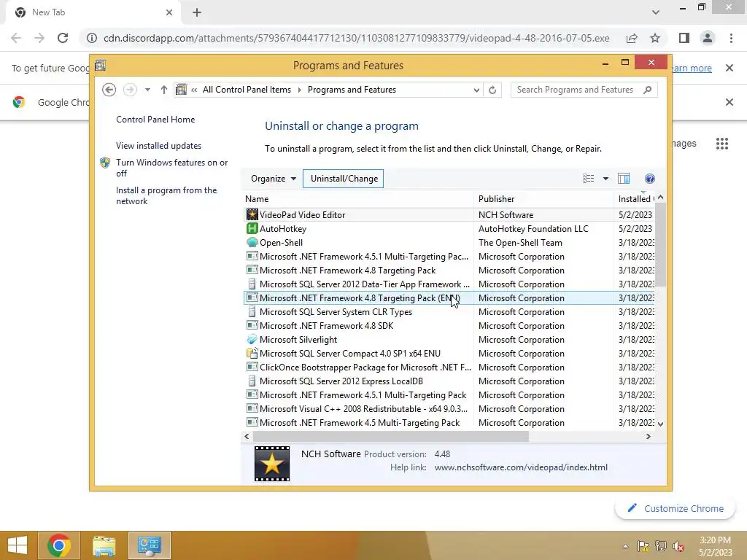
Task: Show hidden tray icons arrow
Action: (x=625, y=546)
